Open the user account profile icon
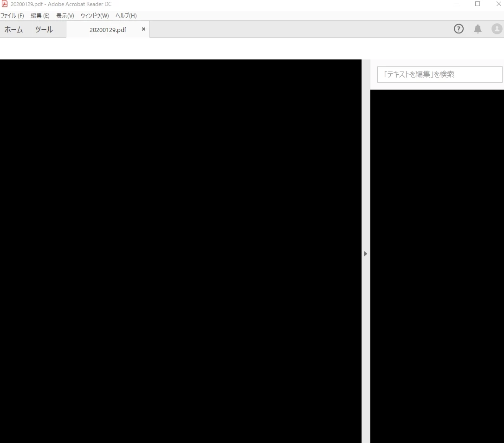 coord(497,29)
